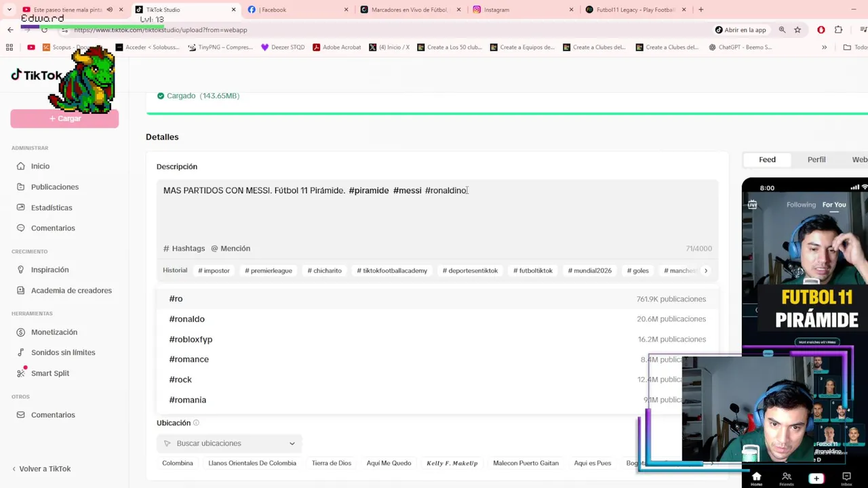This screenshot has width=868, height=488.
Task: Open a new browser tab
Action: [701, 9]
